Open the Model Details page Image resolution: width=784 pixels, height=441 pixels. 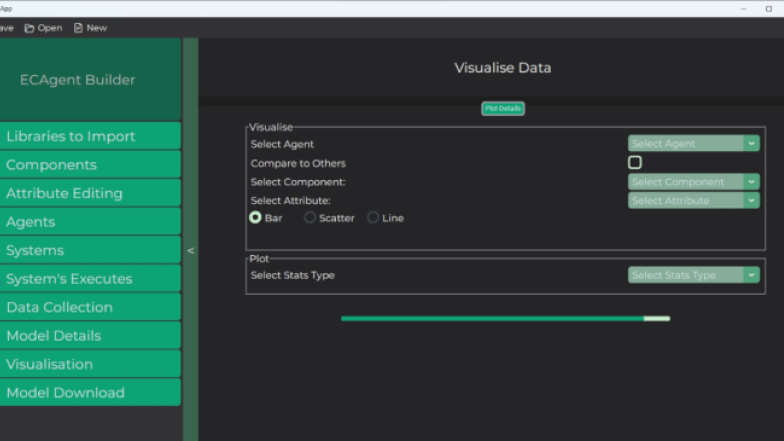[x=90, y=336]
